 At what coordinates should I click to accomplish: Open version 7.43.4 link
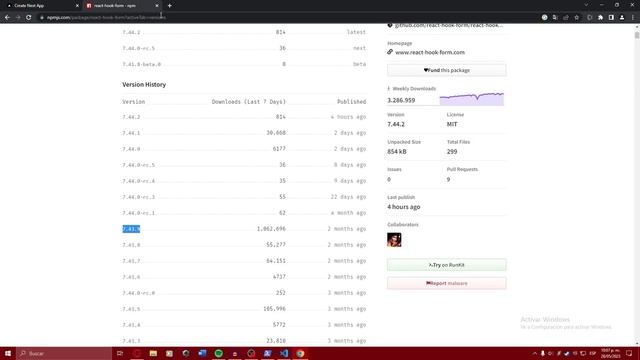click(131, 325)
